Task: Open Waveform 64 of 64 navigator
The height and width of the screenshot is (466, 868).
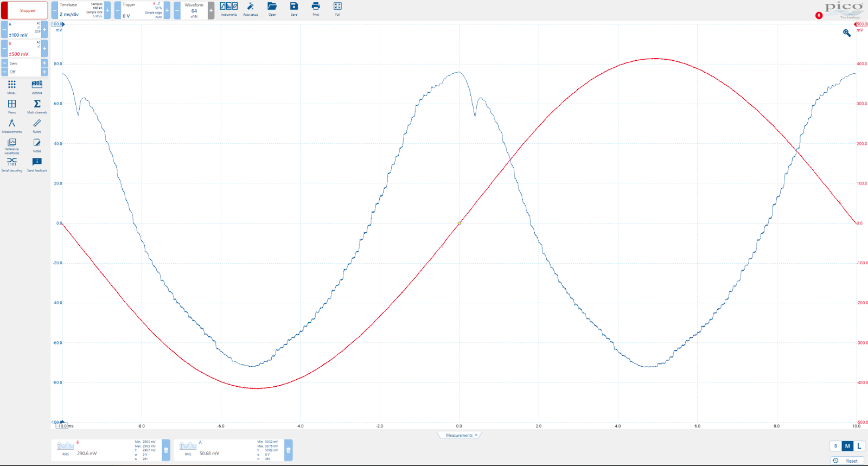Action: pyautogui.click(x=194, y=10)
